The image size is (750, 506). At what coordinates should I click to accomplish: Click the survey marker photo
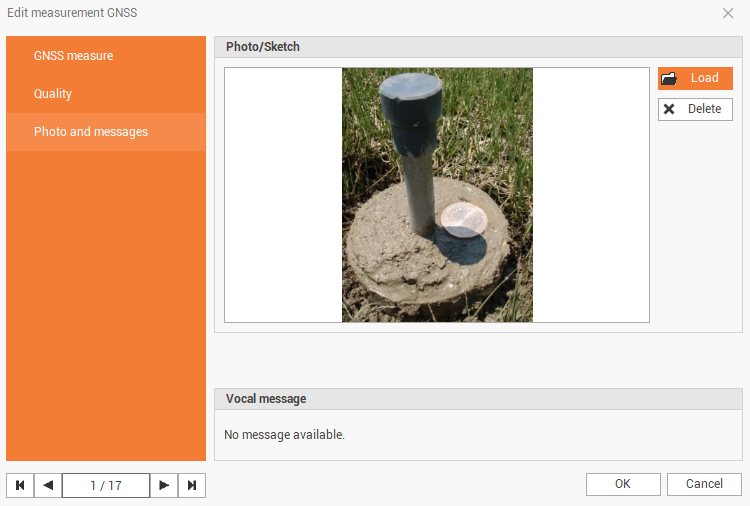(437, 195)
